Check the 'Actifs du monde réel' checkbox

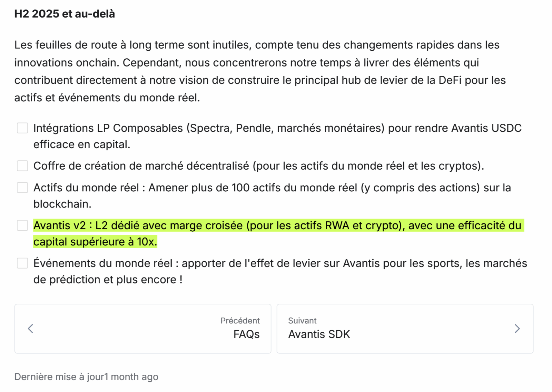point(22,188)
